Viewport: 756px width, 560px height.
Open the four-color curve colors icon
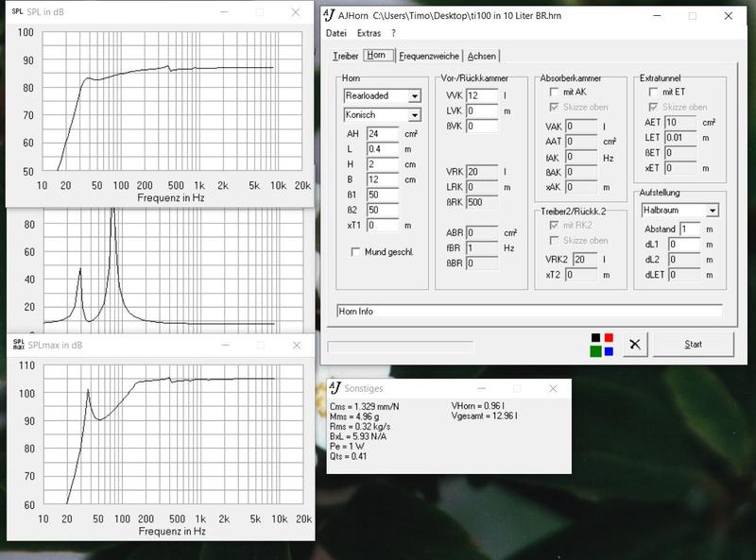pos(602,345)
